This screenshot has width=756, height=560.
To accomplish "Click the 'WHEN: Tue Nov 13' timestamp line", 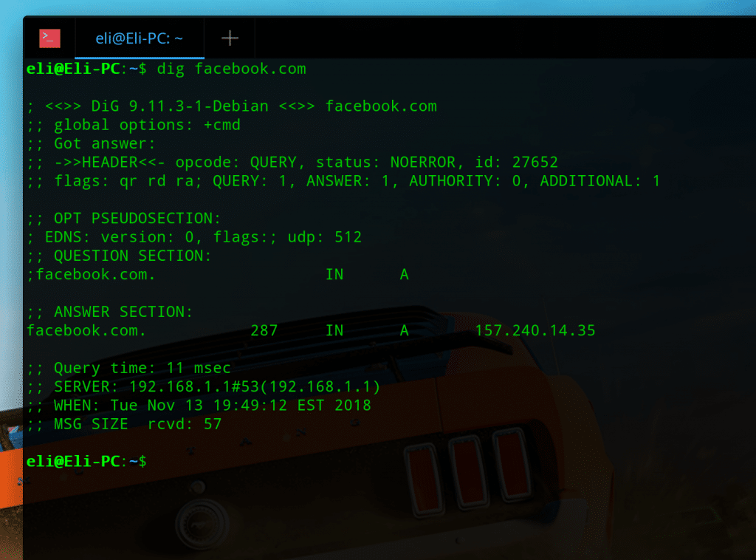I will coord(199,406).
